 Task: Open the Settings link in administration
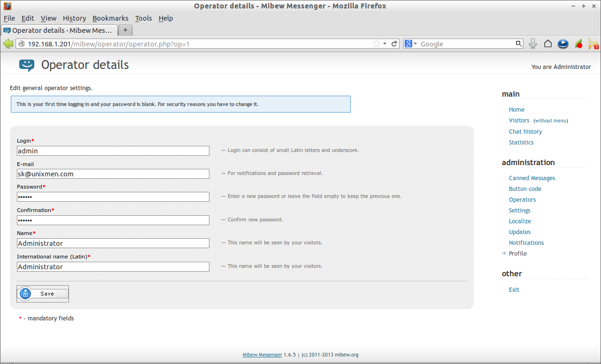(x=519, y=210)
